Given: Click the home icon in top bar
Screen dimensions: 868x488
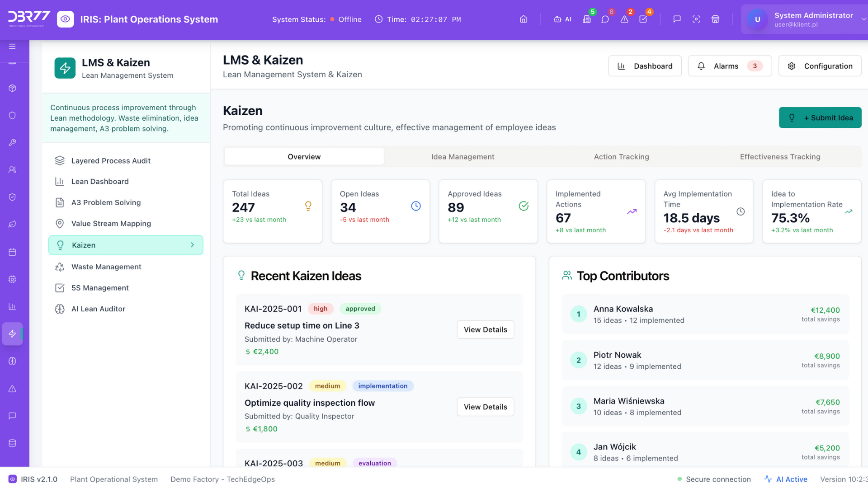Looking at the screenshot, I should point(524,19).
